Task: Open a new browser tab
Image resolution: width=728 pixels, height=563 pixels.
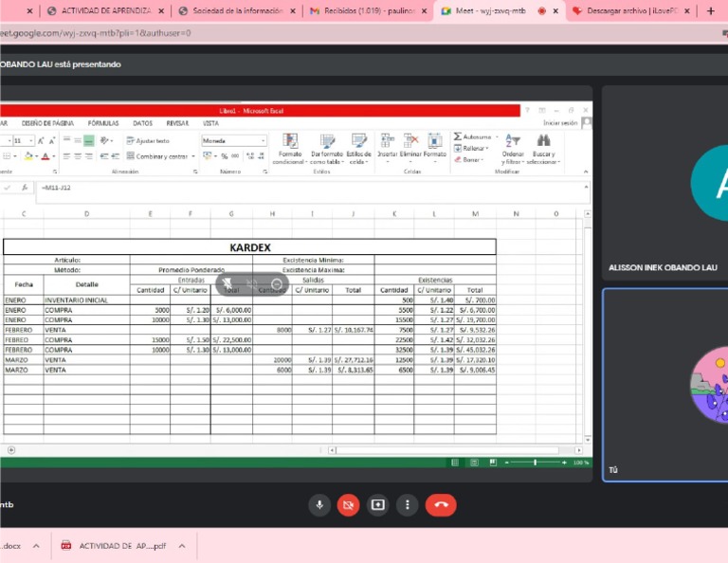Action: pyautogui.click(x=710, y=10)
